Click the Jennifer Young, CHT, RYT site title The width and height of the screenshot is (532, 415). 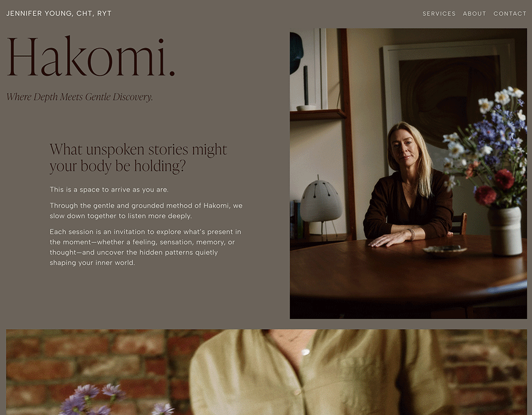(59, 14)
